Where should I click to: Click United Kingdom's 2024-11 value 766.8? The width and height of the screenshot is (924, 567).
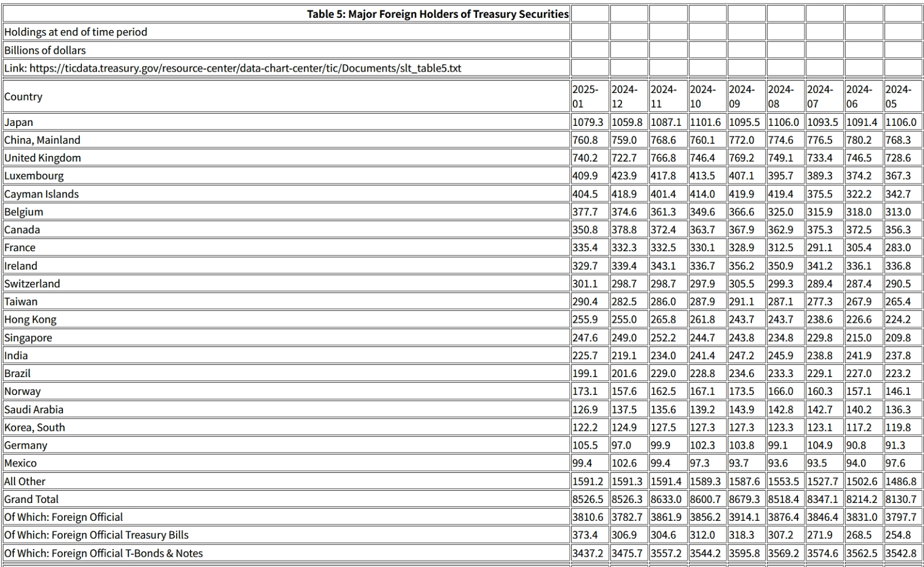[666, 158]
